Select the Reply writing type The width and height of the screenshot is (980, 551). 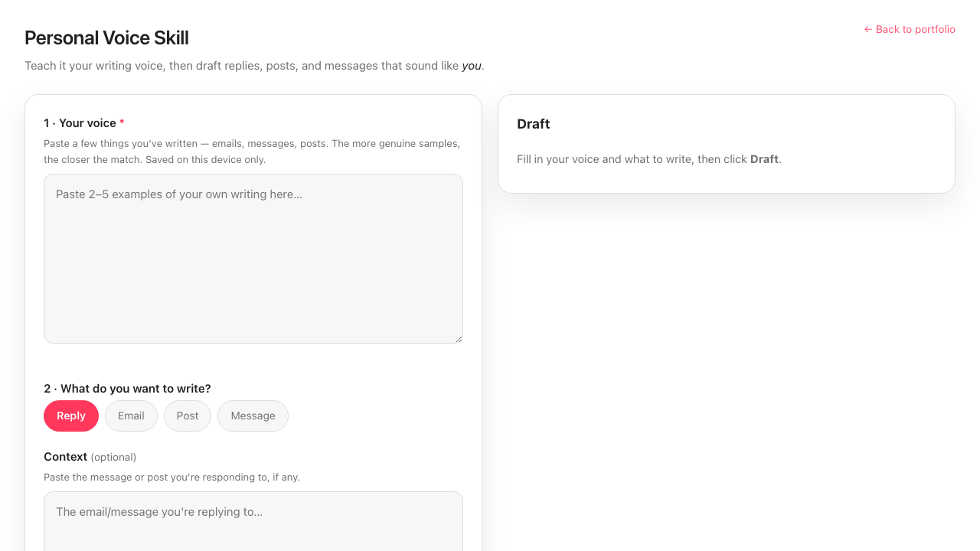point(71,416)
